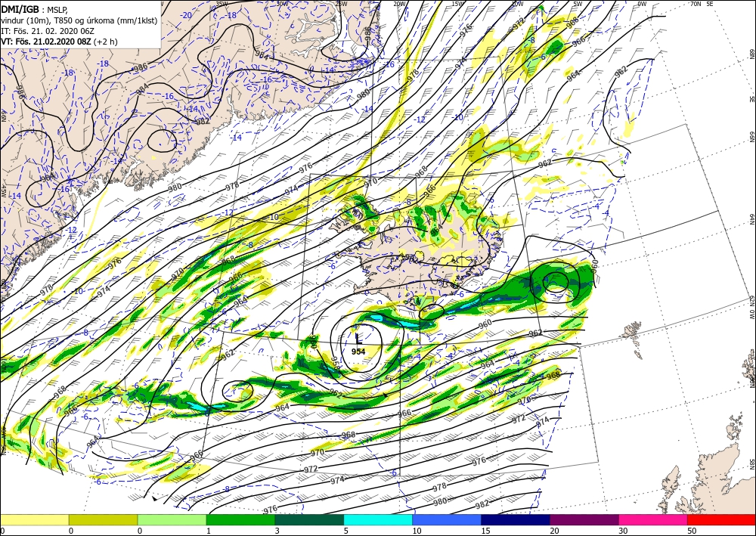
Task: Click the "70N" latitude label
Action: tap(696, 4)
